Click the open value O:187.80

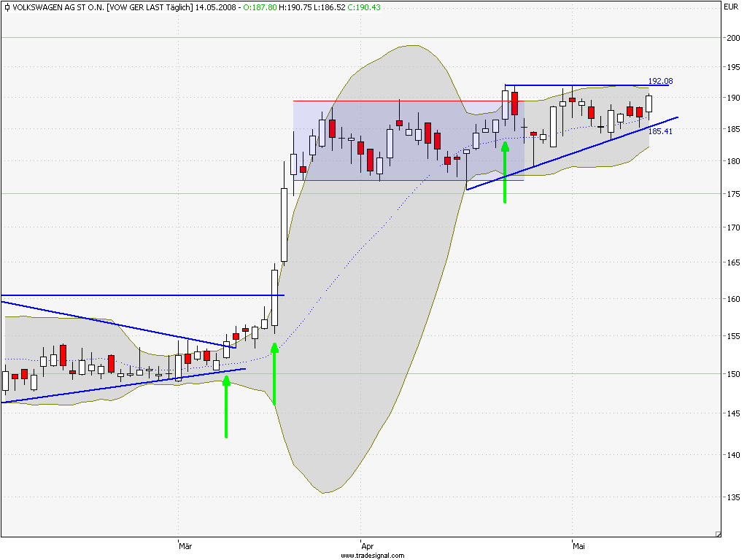[x=260, y=7]
